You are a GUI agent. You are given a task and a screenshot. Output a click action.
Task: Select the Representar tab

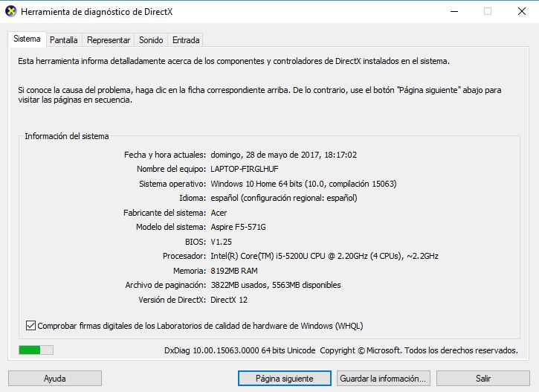coord(109,40)
